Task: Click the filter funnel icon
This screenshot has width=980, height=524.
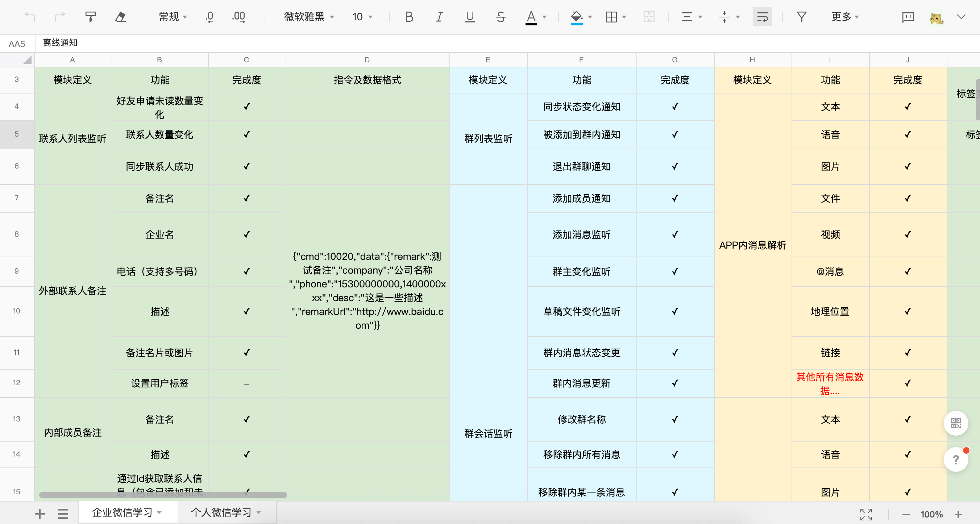Action: pos(801,17)
